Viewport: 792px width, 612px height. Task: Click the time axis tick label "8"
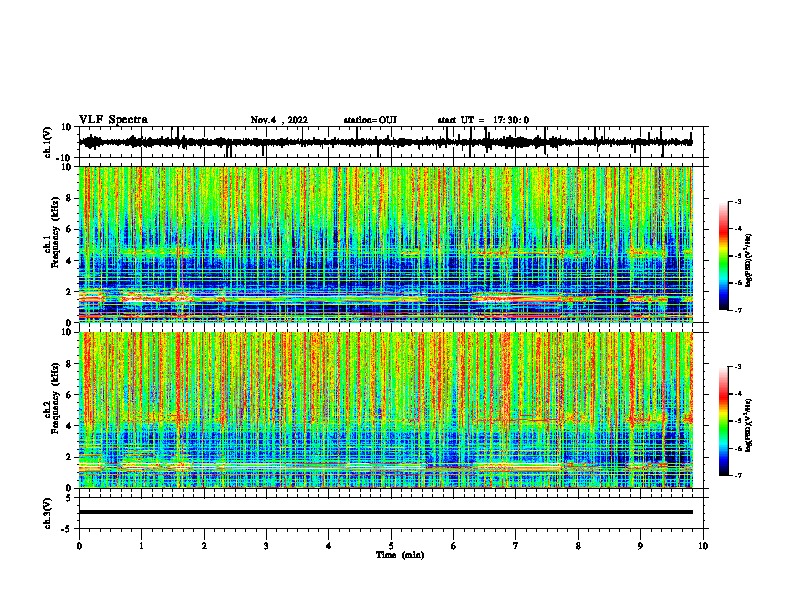[x=578, y=546]
